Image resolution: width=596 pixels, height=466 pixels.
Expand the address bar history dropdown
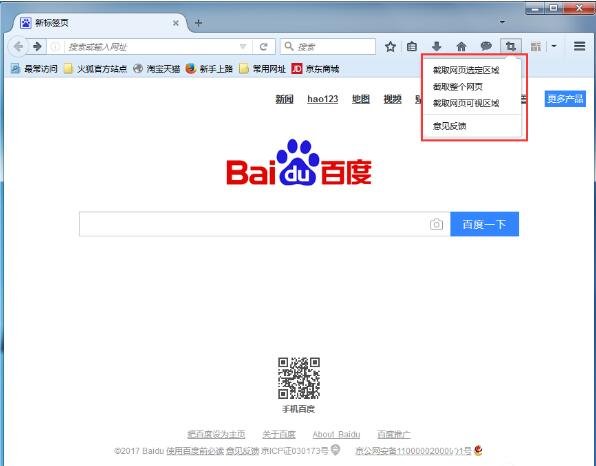(243, 47)
